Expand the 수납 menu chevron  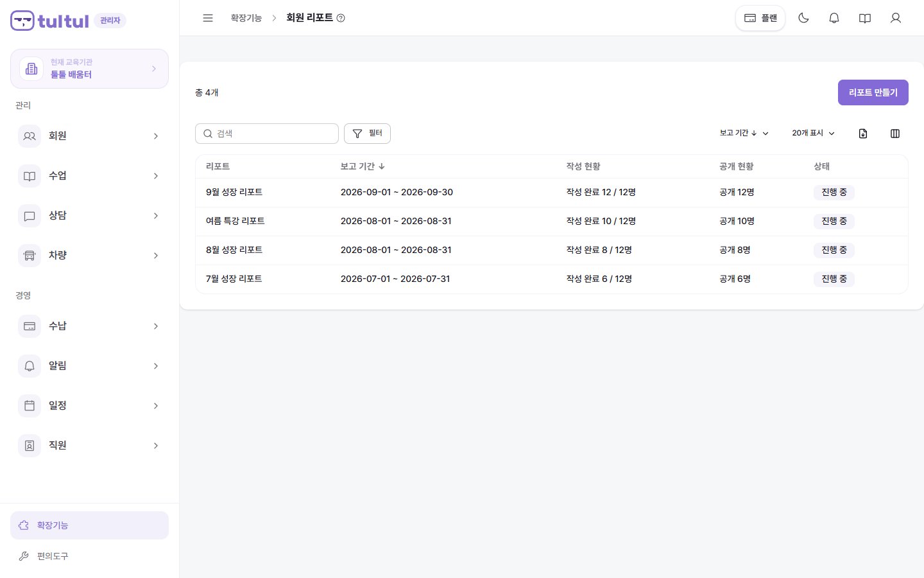tap(156, 326)
